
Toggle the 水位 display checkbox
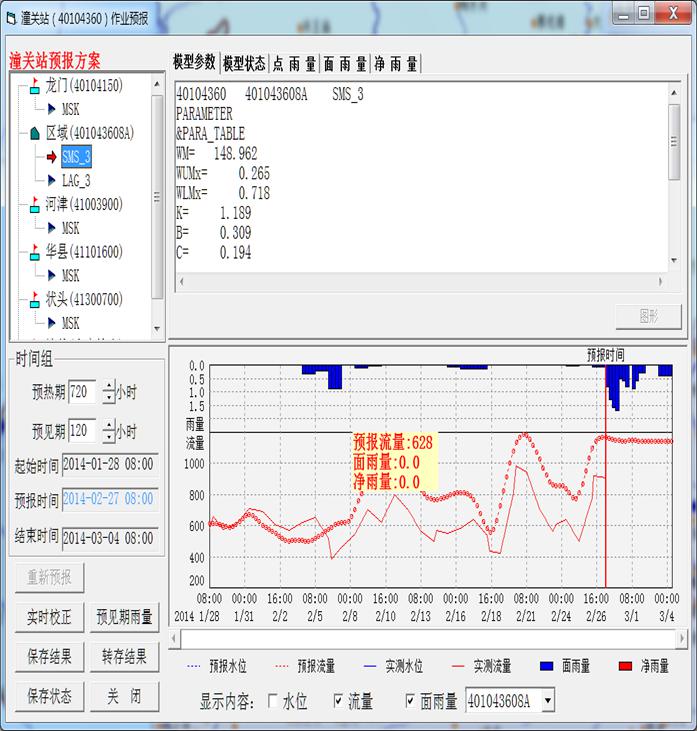click(x=273, y=700)
